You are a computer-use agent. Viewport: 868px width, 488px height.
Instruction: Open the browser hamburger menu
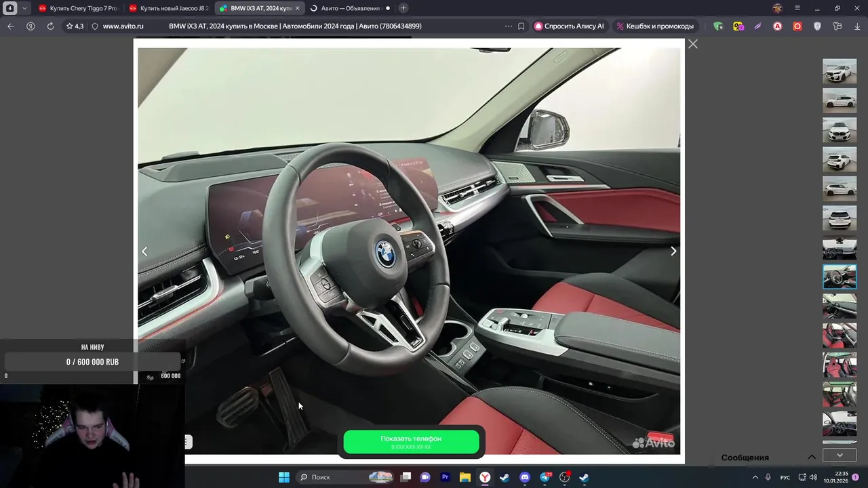797,8
